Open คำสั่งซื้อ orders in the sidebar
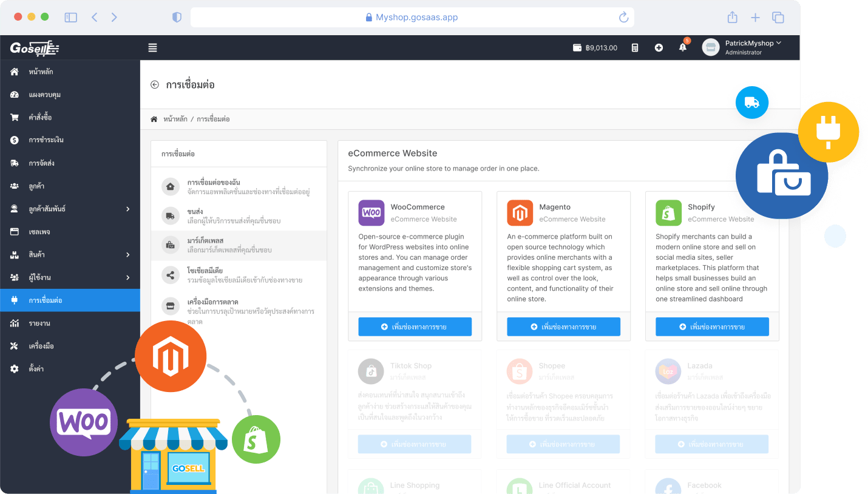This screenshot has height=494, width=868. (x=70, y=117)
